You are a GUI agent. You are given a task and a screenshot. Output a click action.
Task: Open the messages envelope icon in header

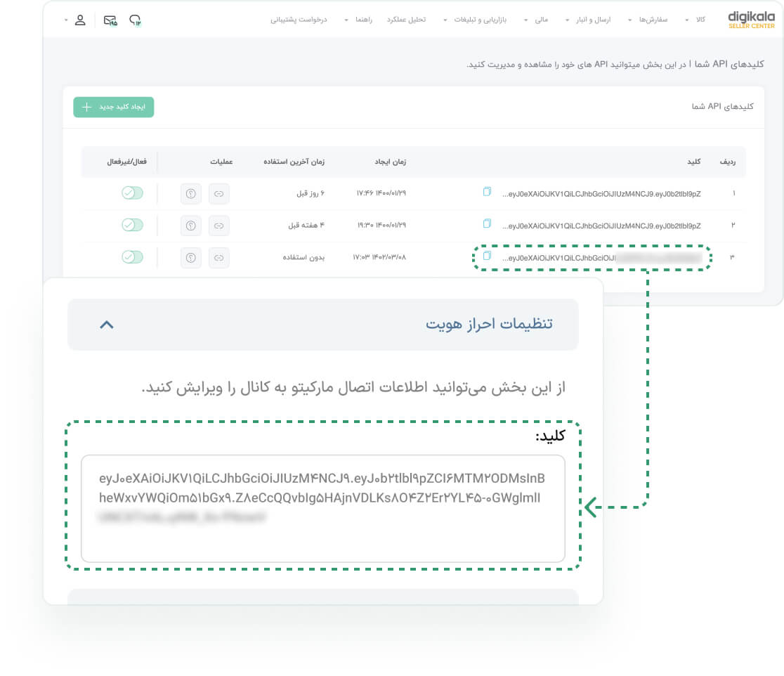pyautogui.click(x=110, y=20)
